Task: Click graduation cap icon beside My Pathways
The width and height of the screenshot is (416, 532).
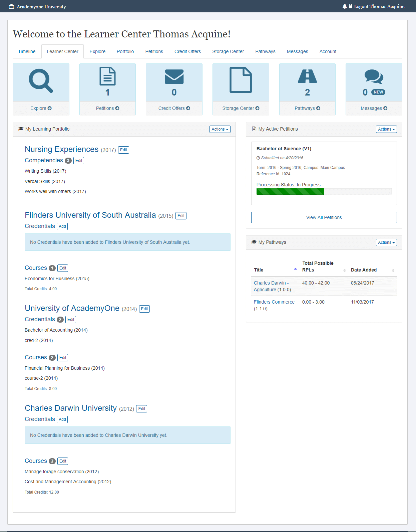Action: coord(254,242)
